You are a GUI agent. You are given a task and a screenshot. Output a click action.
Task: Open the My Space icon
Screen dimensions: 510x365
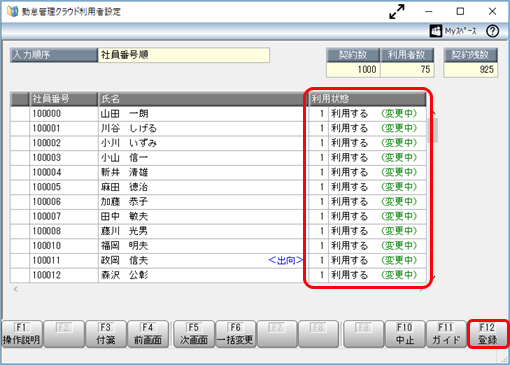tap(436, 31)
